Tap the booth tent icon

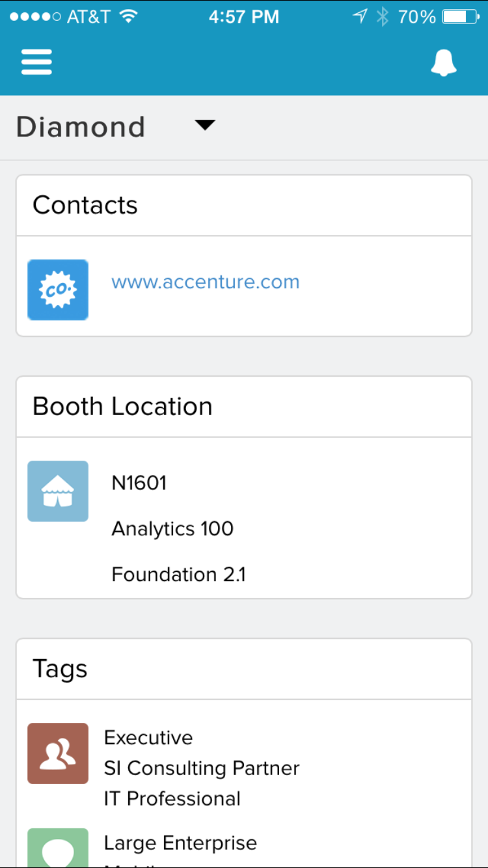pyautogui.click(x=58, y=491)
